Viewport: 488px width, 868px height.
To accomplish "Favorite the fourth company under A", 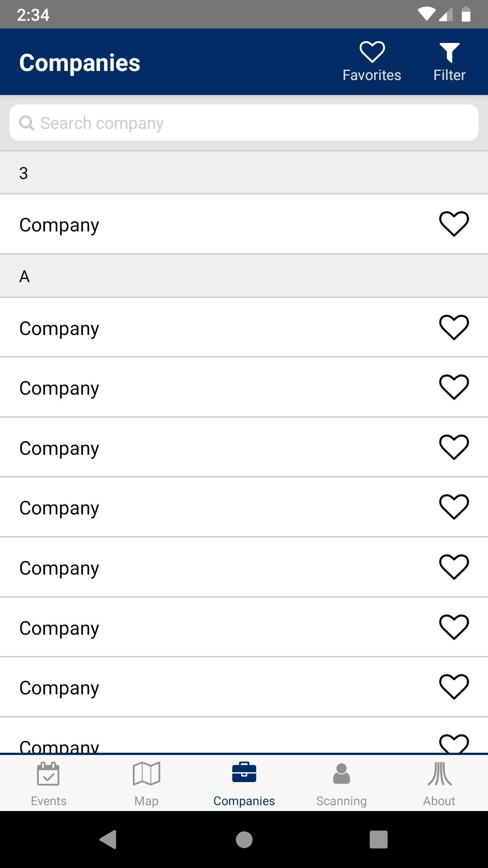I will click(454, 507).
